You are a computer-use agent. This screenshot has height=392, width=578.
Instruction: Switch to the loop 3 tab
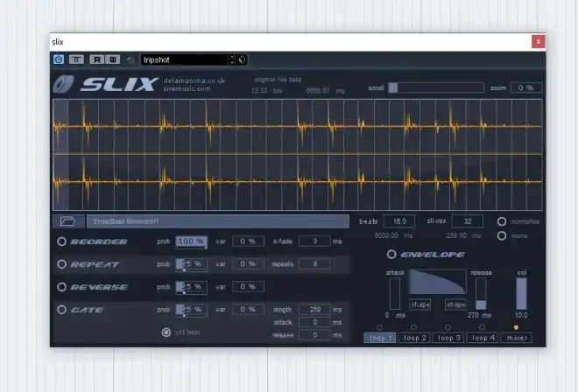pyautogui.click(x=448, y=338)
